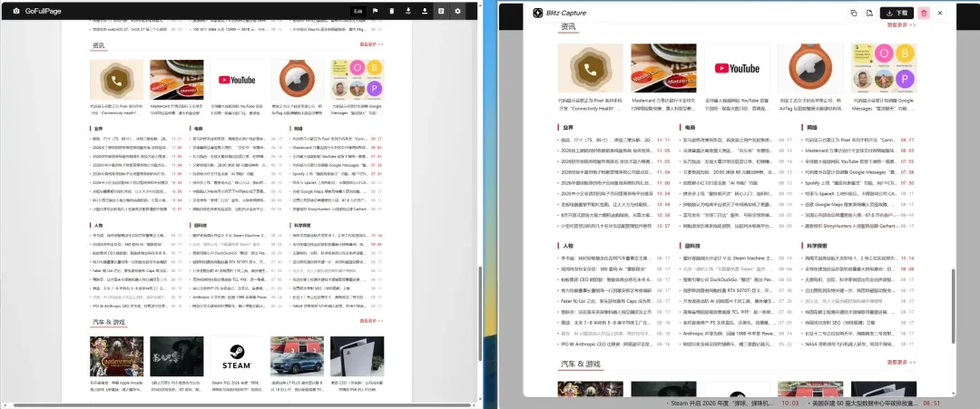Open IPO 称 Anthropic CEO row in Blitz Capture

[x=615, y=344]
